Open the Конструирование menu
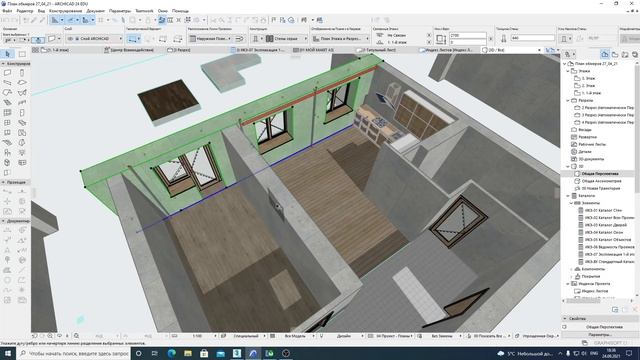Screen dimensions: 640x360 [65, 11]
